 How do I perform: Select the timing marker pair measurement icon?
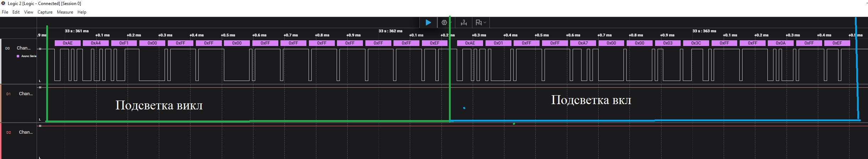(x=464, y=22)
